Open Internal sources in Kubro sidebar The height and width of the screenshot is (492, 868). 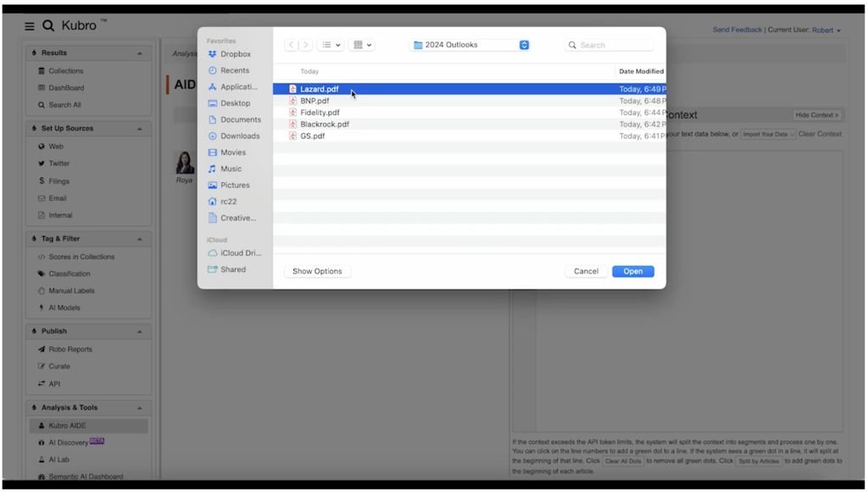(55, 216)
